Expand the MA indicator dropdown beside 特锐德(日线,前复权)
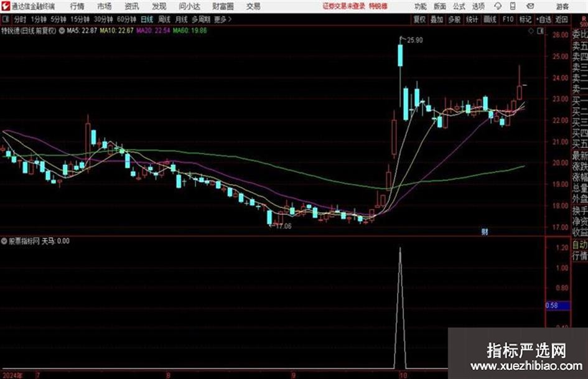Screen dimensions: 588x379 pos(62,30)
